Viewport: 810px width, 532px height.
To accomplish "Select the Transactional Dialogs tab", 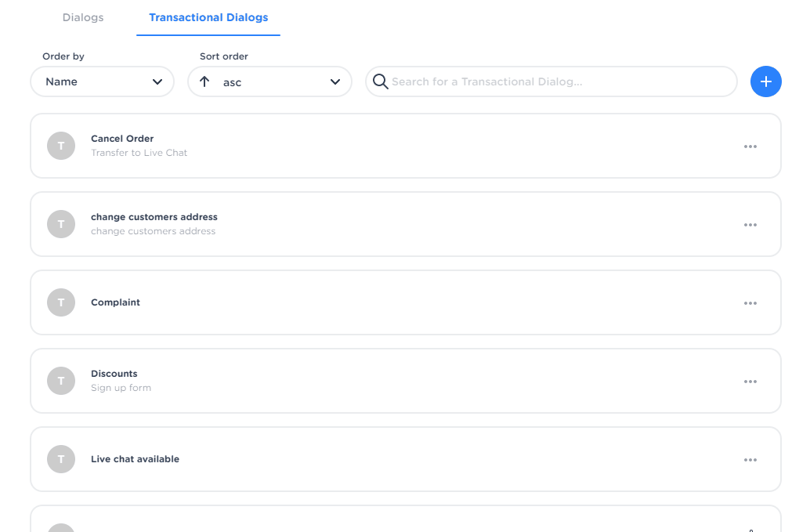I will click(208, 17).
